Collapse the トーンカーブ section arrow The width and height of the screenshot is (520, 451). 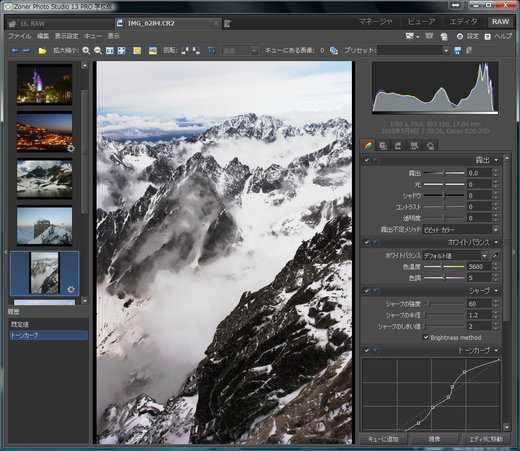(x=497, y=350)
